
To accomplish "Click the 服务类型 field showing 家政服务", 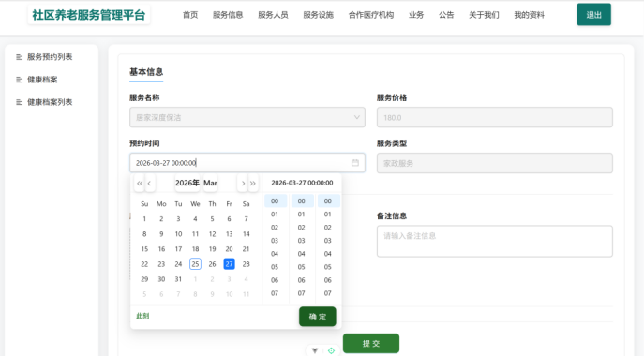I will (x=495, y=163).
